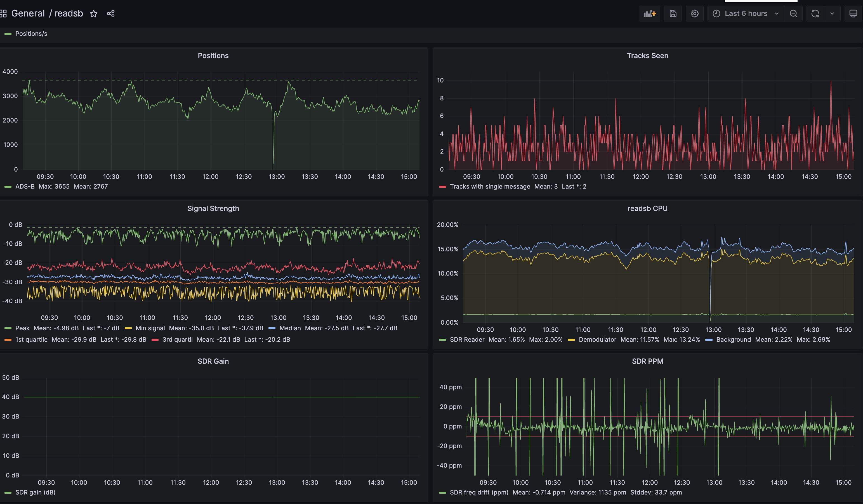
Task: Star the readsb dashboard
Action: [x=93, y=14]
